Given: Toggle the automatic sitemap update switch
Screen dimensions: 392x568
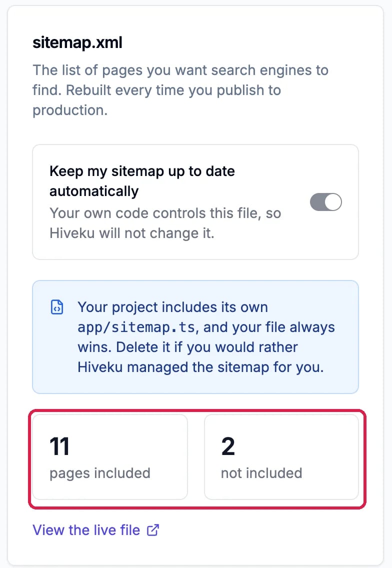Looking at the screenshot, I should tap(325, 202).
